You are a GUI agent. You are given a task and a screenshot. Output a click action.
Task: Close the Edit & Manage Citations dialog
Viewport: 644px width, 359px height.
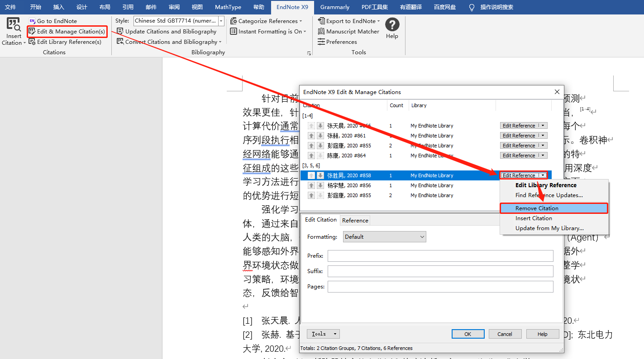(557, 92)
